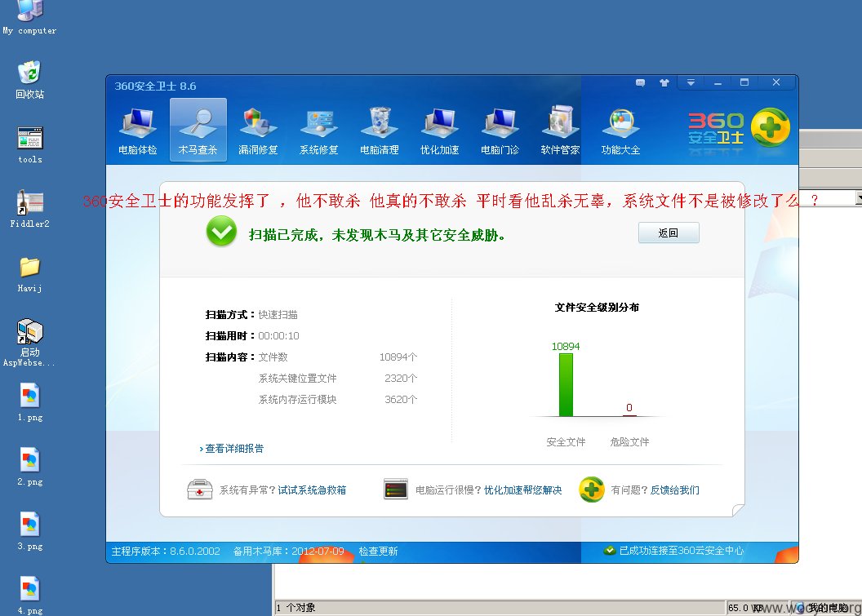Open 回收站 recycle bin on desktop
This screenshot has height=616, width=862.
[x=29, y=80]
